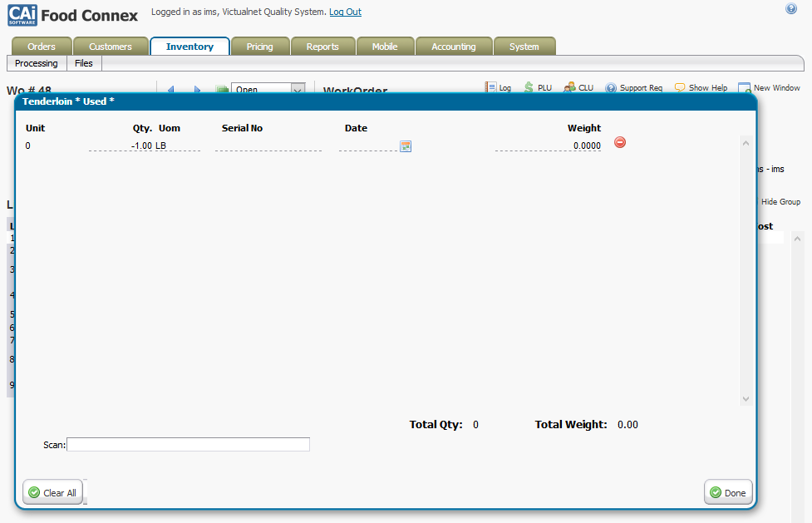
Task: Open the Date calendar picker icon
Action: pos(406,146)
